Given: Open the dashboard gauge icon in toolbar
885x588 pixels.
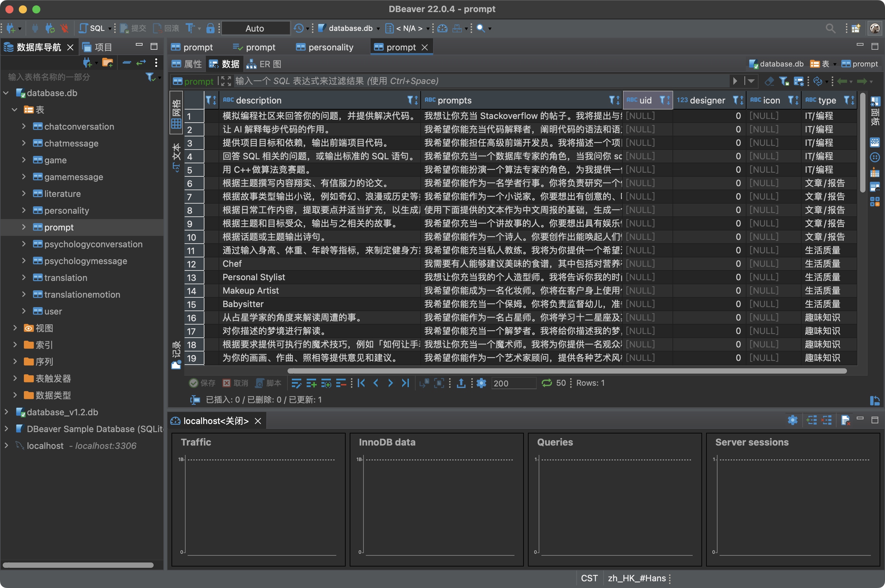Looking at the screenshot, I should tap(442, 28).
